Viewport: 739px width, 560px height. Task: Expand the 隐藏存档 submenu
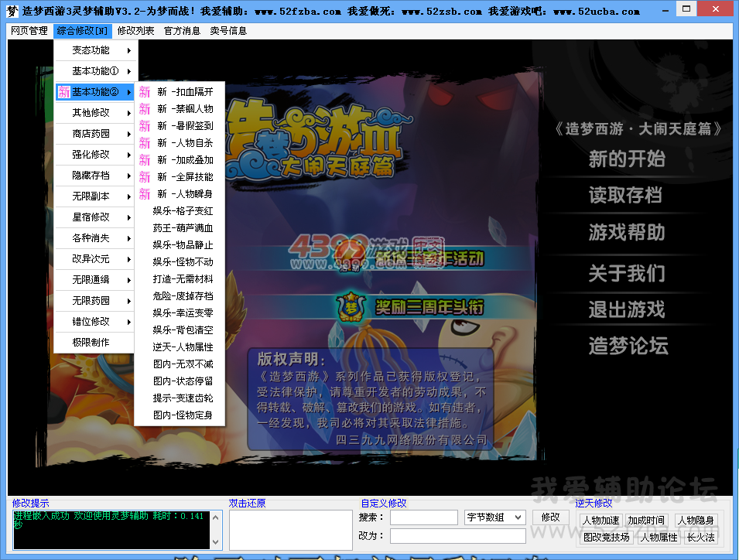(x=96, y=176)
